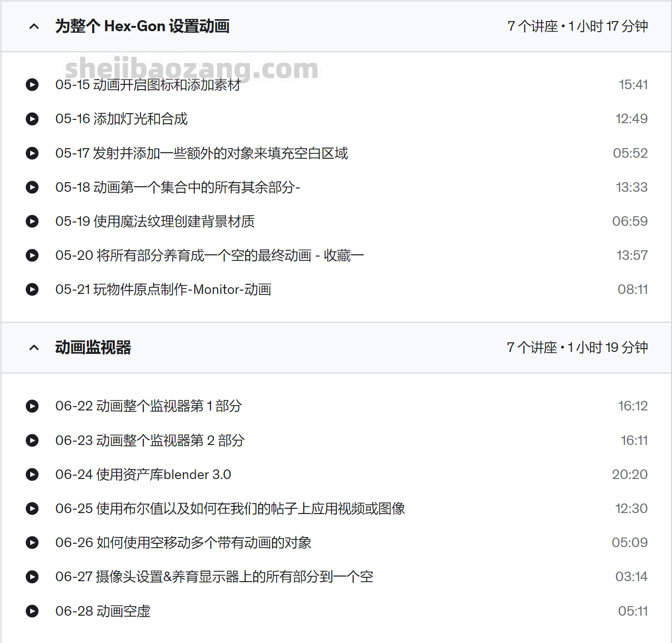Image resolution: width=672 pixels, height=643 pixels.
Task: Select lecture 06-27 摄像头设置 title
Action: 214,577
